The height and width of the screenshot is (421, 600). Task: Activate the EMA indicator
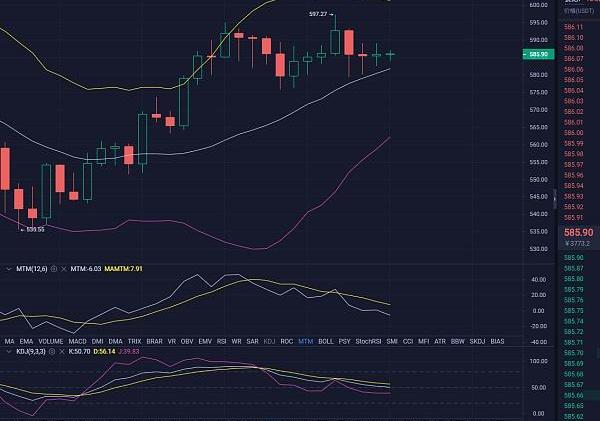coord(25,341)
